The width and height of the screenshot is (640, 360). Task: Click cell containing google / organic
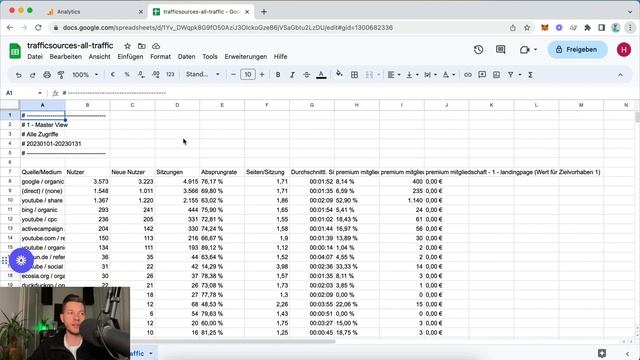point(42,182)
